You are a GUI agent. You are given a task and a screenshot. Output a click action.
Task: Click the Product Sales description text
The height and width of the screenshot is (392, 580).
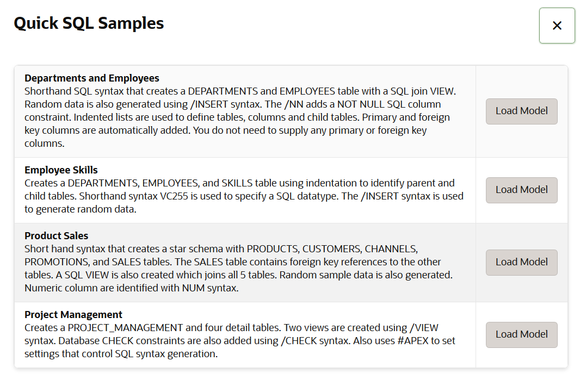click(x=239, y=268)
